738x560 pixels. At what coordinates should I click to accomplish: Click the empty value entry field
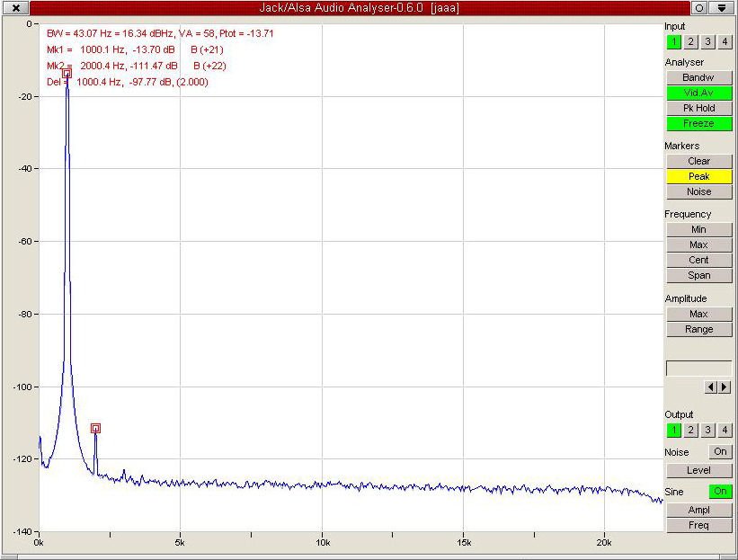point(699,368)
